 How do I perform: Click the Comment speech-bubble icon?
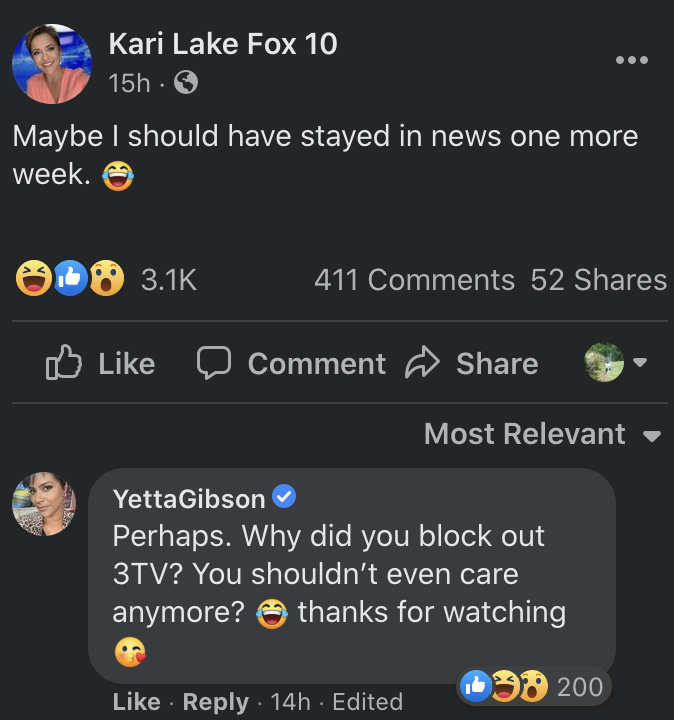coord(213,362)
